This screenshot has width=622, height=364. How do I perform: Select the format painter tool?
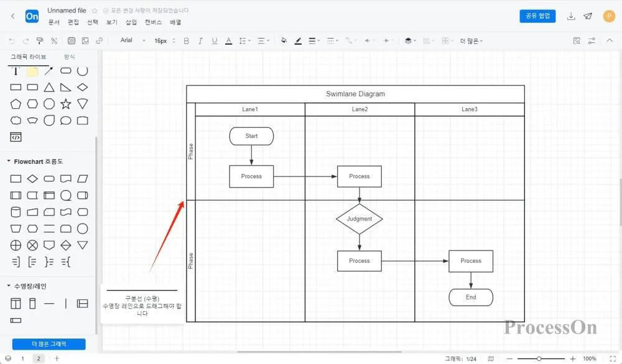pos(40,41)
